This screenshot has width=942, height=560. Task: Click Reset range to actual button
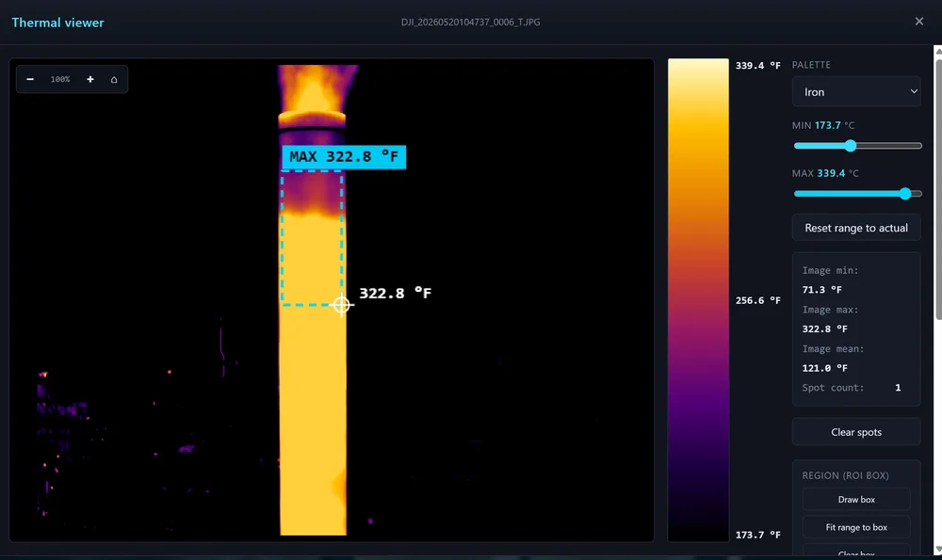tap(856, 228)
